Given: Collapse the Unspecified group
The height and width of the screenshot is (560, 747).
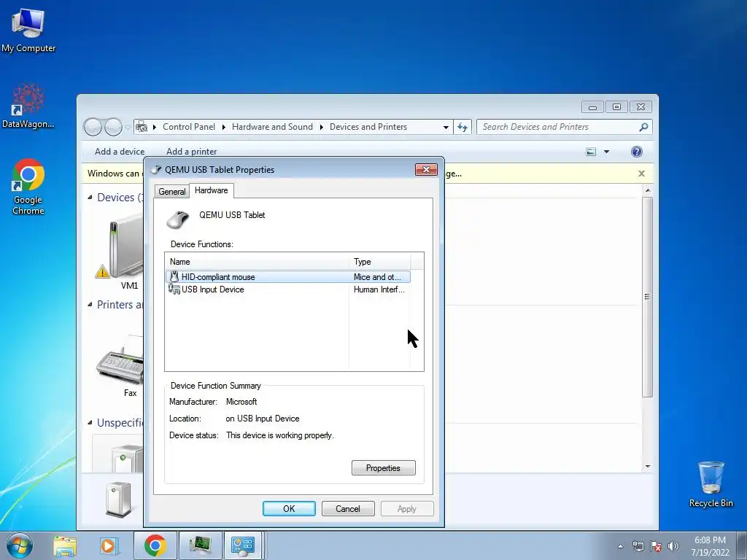Looking at the screenshot, I should click(x=90, y=422).
